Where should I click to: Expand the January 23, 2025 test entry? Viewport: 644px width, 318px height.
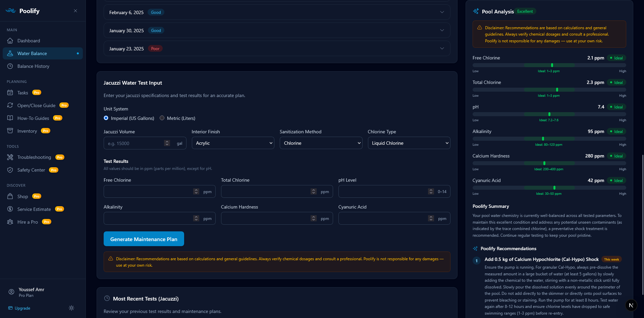[277, 49]
